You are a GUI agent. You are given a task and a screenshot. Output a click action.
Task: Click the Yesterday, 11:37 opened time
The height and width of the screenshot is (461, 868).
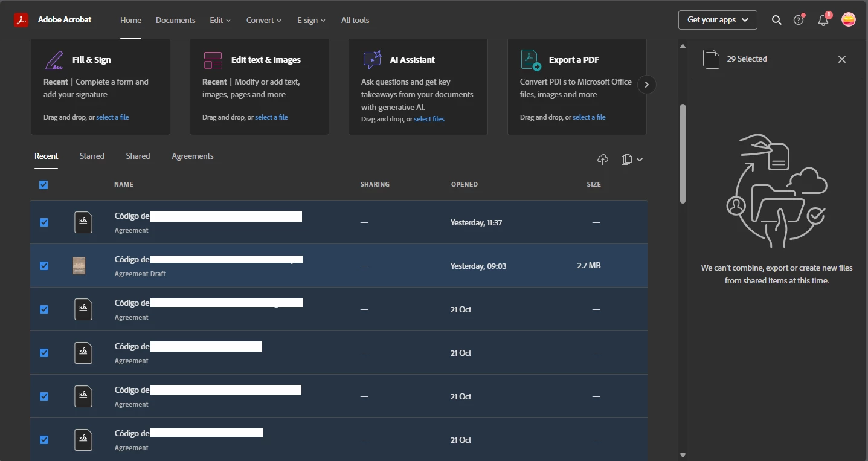click(x=476, y=222)
